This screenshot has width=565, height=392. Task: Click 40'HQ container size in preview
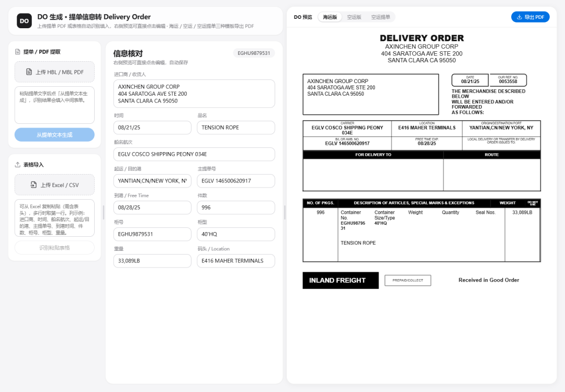(x=380, y=223)
